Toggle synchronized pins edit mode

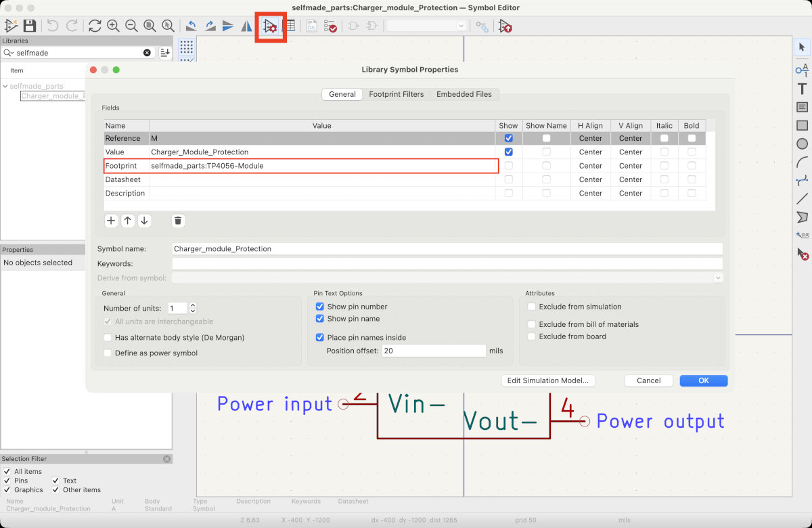pos(482,26)
